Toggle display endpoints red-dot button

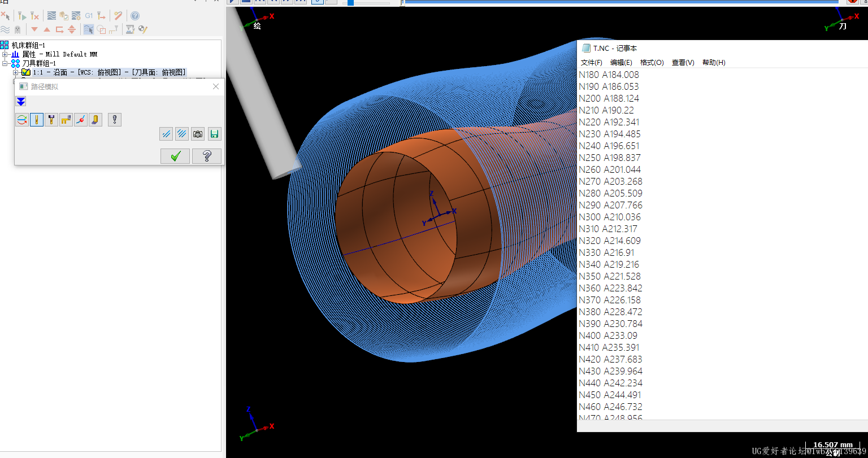(x=81, y=120)
